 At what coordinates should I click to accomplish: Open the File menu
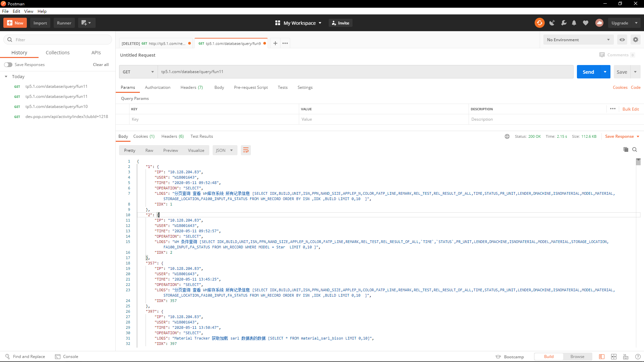[5, 11]
